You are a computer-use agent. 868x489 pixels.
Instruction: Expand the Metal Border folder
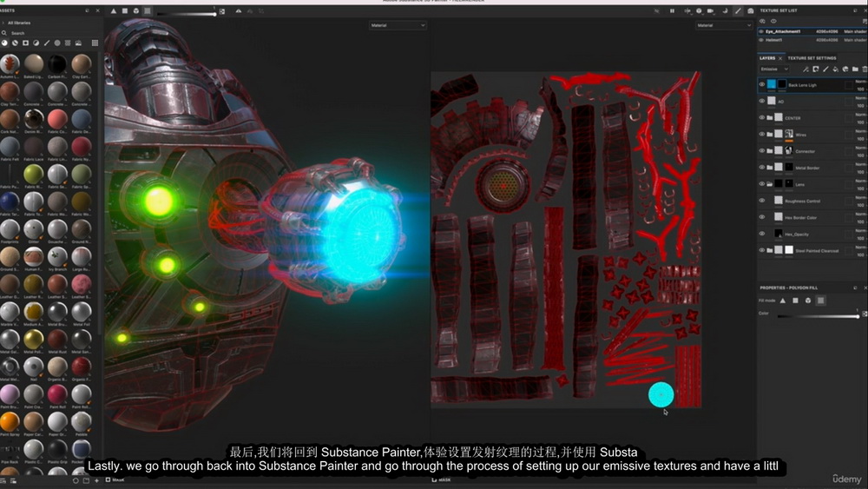point(769,168)
